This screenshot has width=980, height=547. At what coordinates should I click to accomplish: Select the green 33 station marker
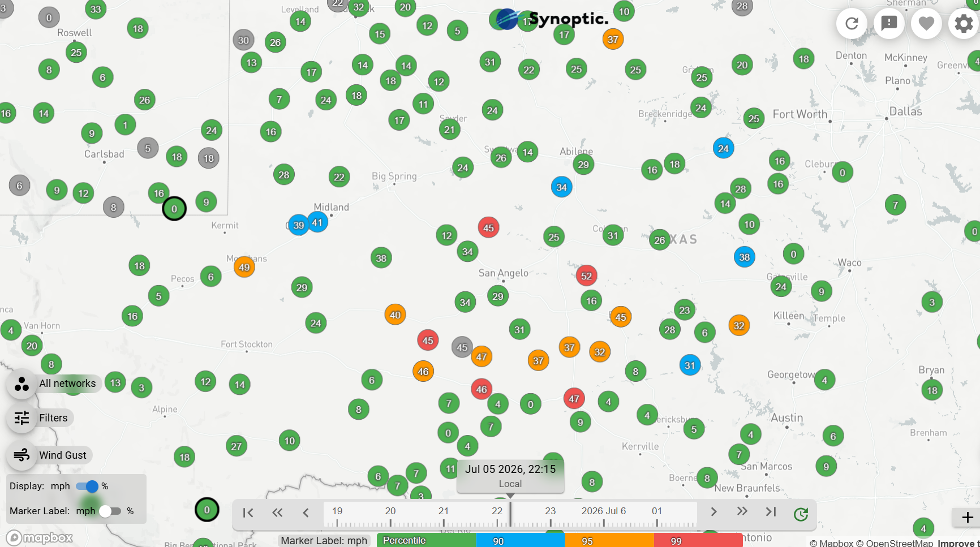pyautogui.click(x=96, y=9)
